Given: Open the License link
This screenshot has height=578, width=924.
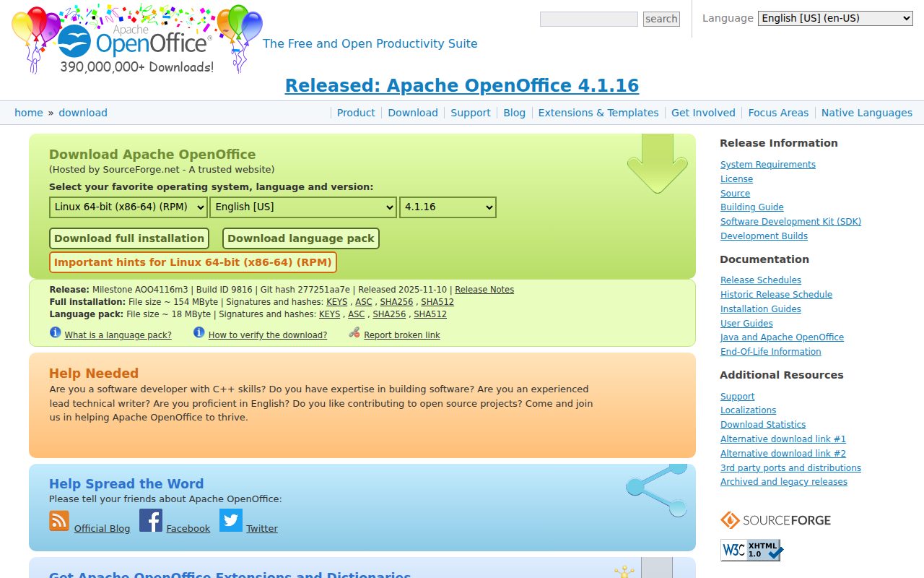Looking at the screenshot, I should coord(736,179).
